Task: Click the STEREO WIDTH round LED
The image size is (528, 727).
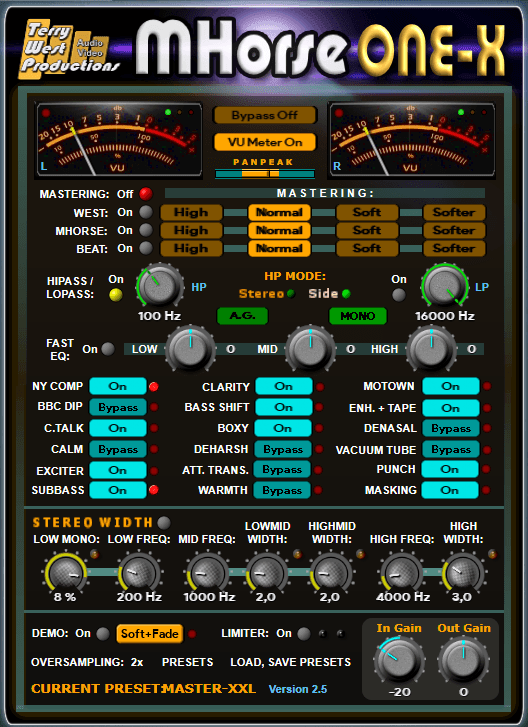Action: [x=164, y=523]
